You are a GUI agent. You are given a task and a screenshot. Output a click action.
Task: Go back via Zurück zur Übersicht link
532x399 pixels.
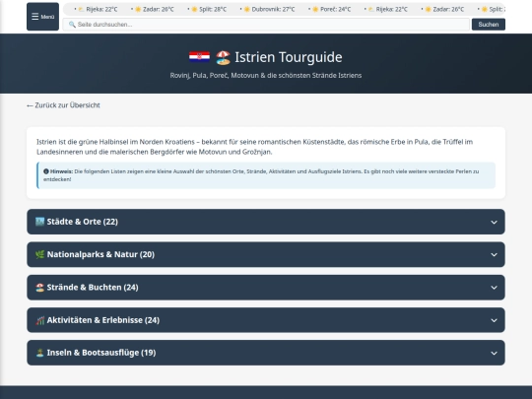pyautogui.click(x=63, y=105)
